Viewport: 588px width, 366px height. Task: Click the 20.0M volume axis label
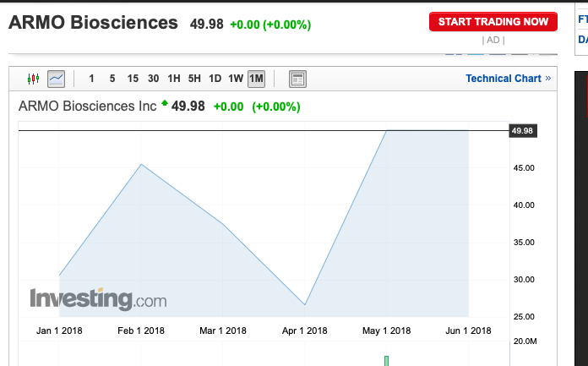(525, 341)
